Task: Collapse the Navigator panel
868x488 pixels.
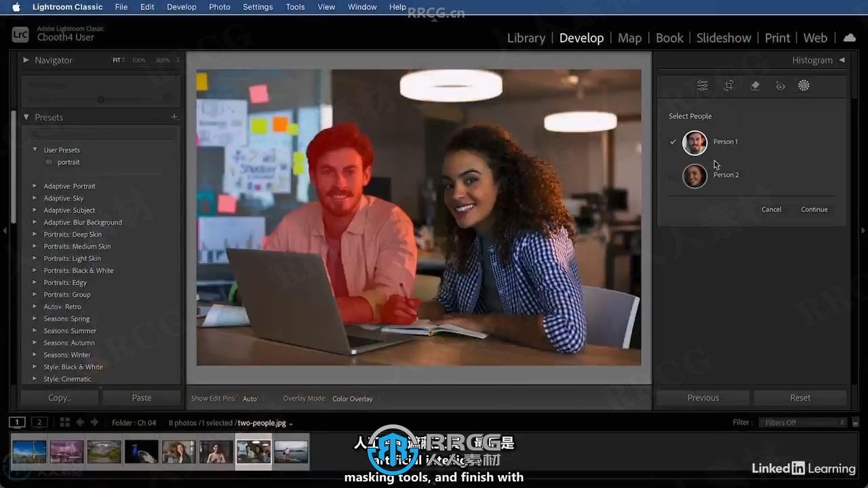Action: (26, 60)
